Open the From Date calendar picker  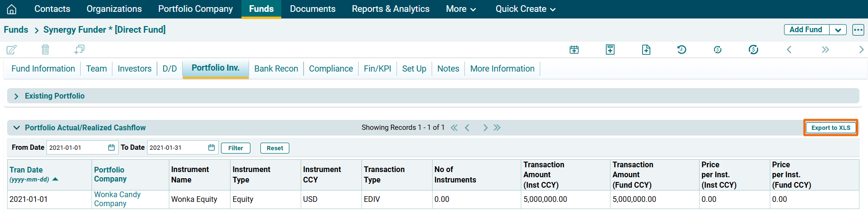tap(111, 147)
